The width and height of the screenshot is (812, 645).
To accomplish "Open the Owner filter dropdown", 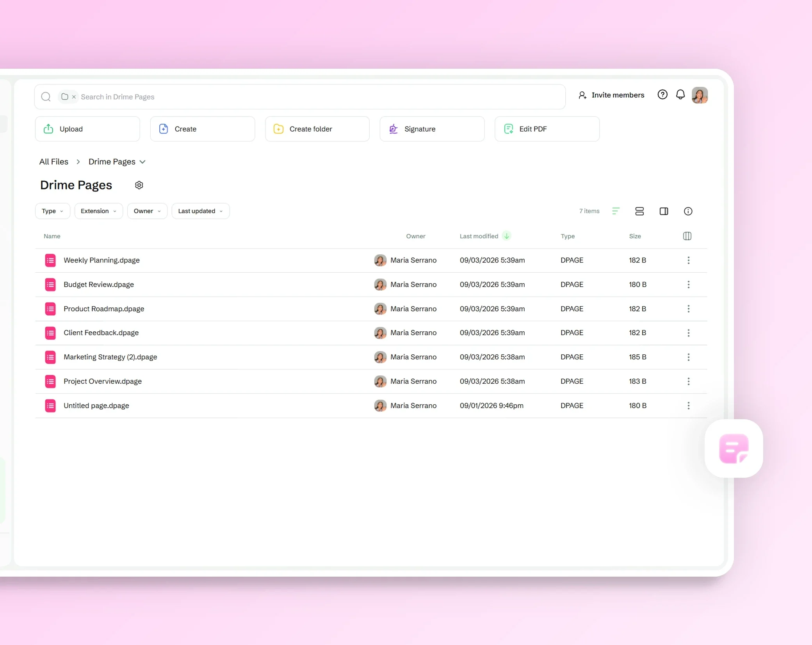I will point(147,211).
